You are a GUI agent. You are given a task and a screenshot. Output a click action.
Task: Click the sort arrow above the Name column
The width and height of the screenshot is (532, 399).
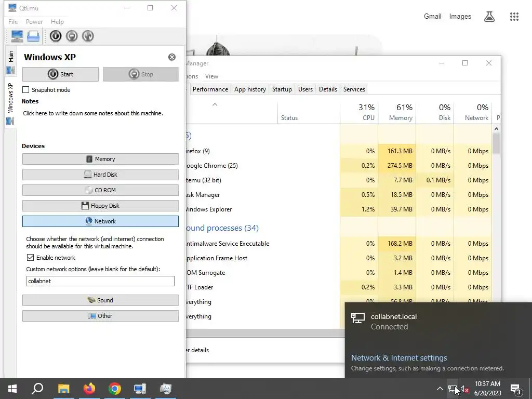coord(215,104)
